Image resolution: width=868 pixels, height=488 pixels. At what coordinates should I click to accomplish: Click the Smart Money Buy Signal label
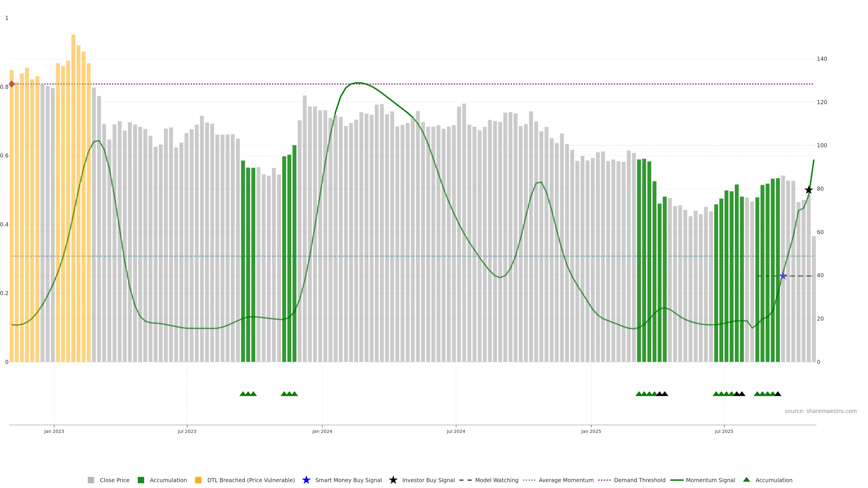[x=348, y=480]
